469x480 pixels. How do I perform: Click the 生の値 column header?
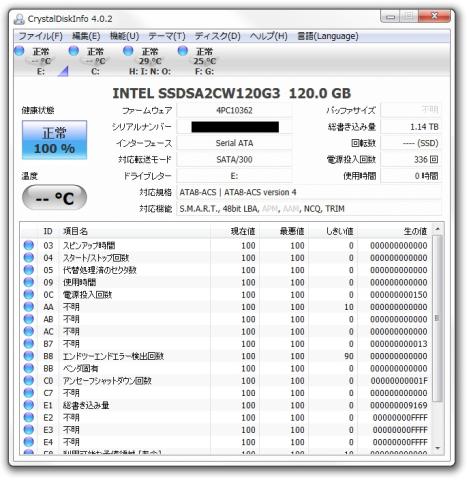pos(394,231)
